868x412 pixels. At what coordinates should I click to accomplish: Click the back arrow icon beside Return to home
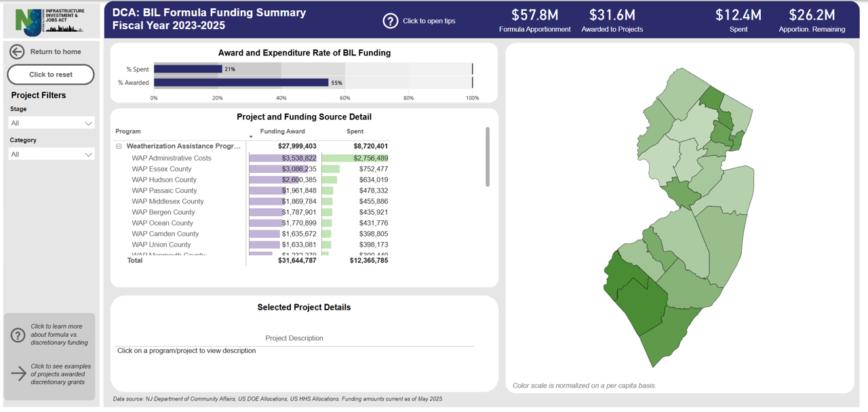click(17, 52)
